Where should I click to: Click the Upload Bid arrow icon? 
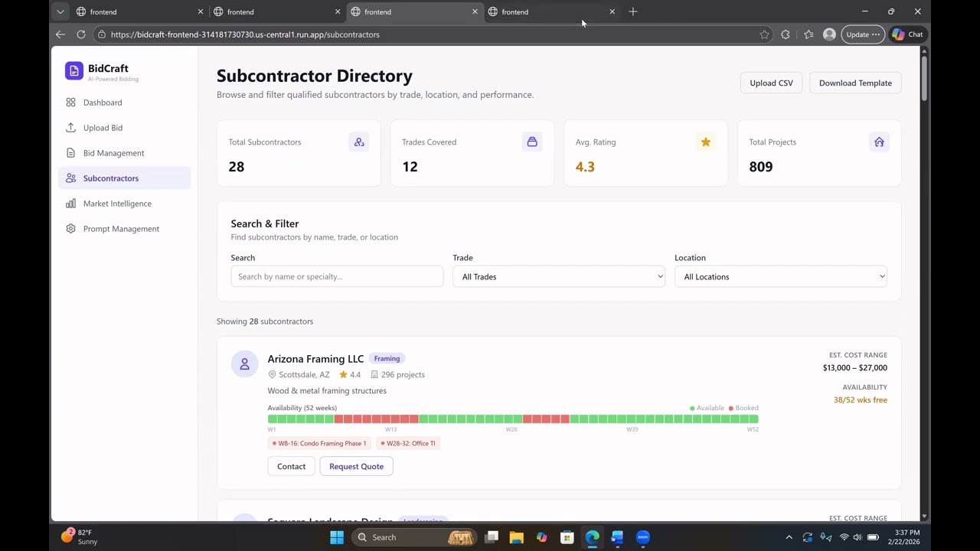point(70,128)
